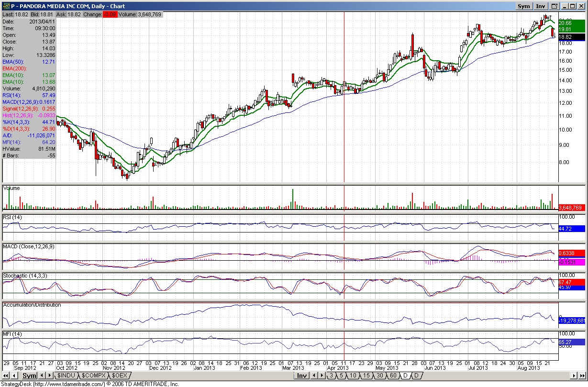Minimize the chart window
This screenshot has height=387, width=588.
(565, 6)
